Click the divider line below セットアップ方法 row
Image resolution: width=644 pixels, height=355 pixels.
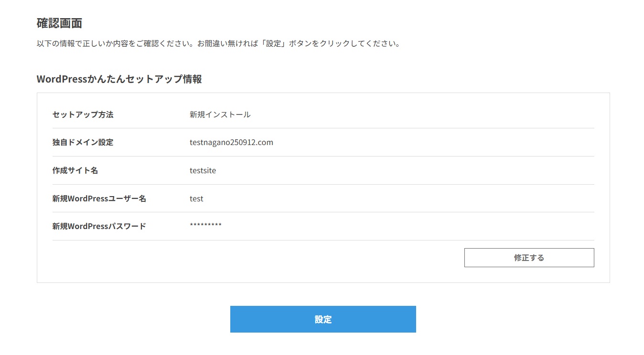click(x=323, y=128)
